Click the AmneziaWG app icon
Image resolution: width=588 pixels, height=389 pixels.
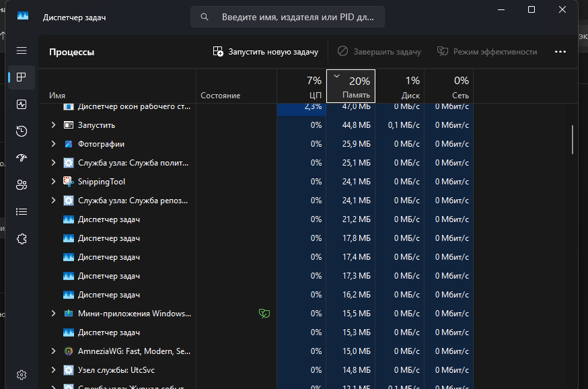68,351
